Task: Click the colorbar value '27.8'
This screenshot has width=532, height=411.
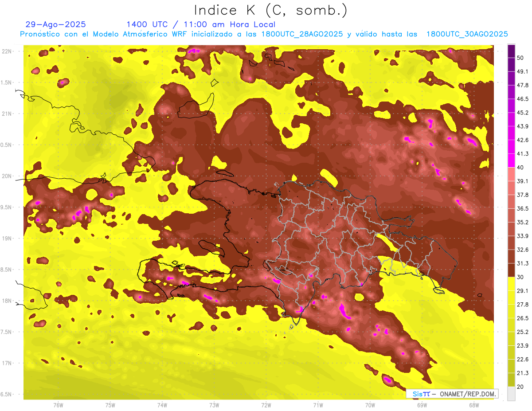Action: pos(522,304)
